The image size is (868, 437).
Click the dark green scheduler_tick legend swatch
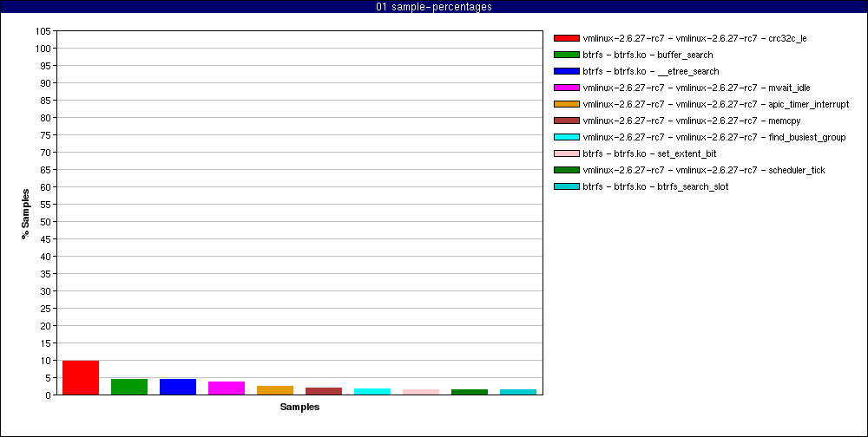[x=566, y=170]
